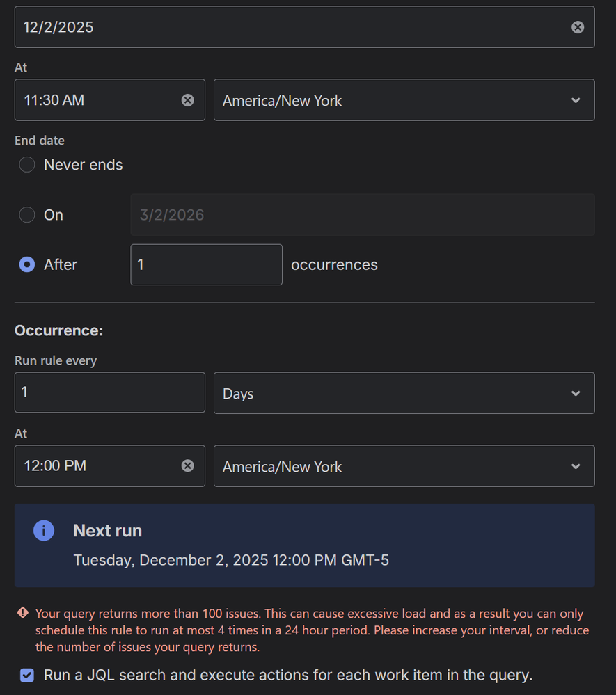
Task: Expand the Days selector via its chevron
Action: coord(576,392)
